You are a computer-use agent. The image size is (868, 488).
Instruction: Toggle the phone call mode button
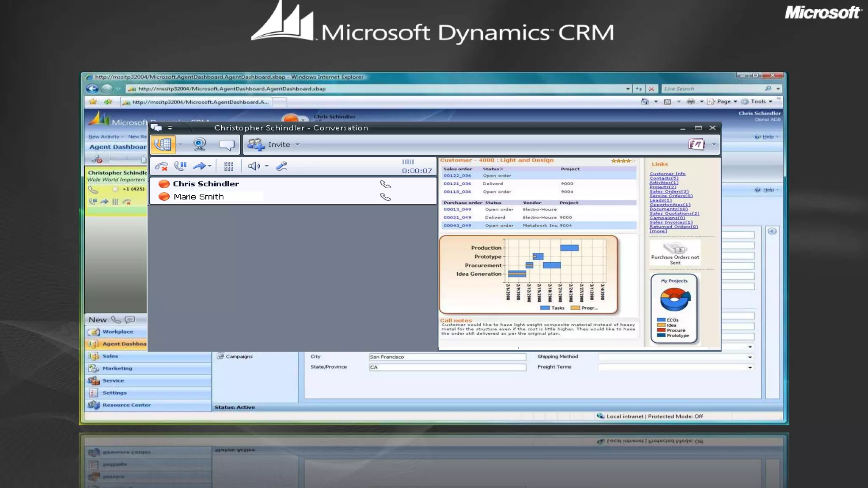tap(163, 144)
